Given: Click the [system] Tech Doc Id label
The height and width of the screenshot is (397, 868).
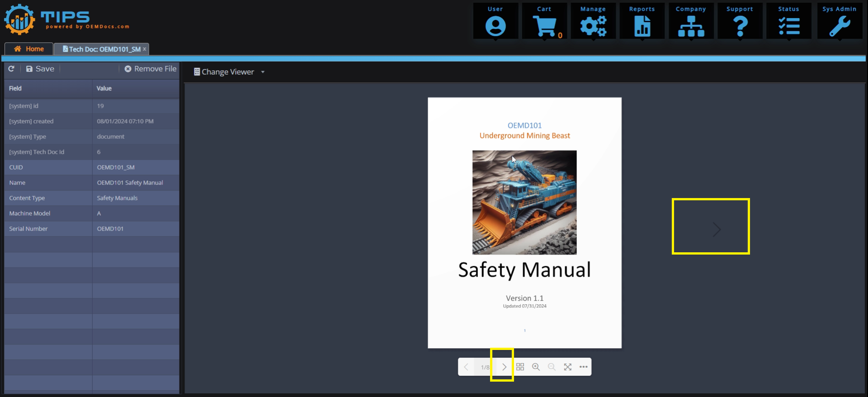Looking at the screenshot, I should click(37, 152).
